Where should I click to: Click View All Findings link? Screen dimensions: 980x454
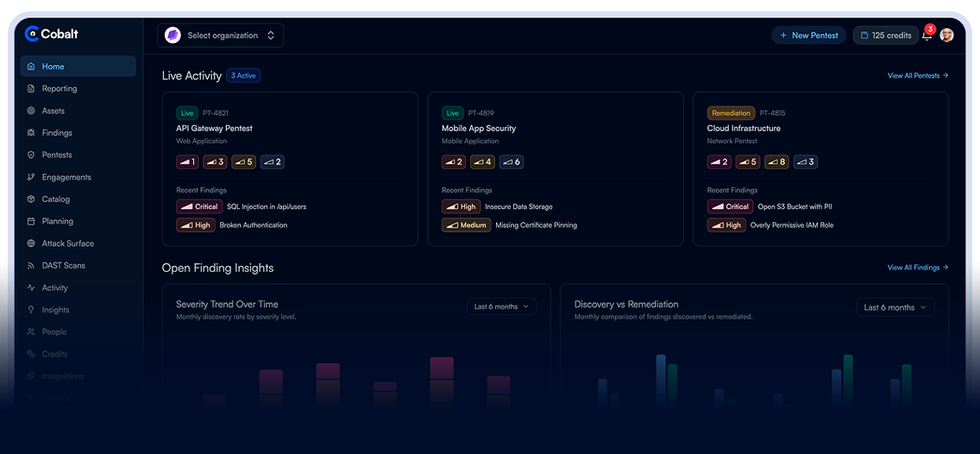point(918,268)
